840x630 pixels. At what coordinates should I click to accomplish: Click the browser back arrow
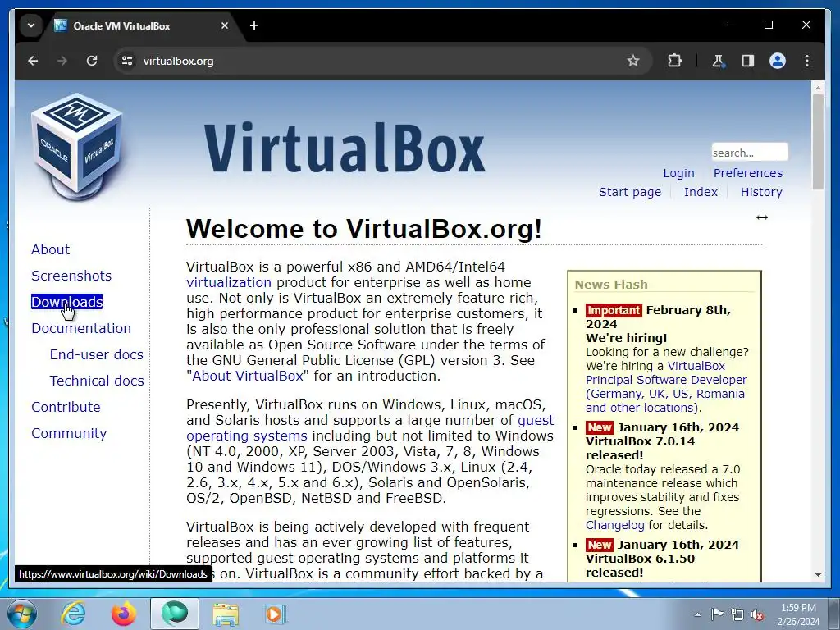33,61
